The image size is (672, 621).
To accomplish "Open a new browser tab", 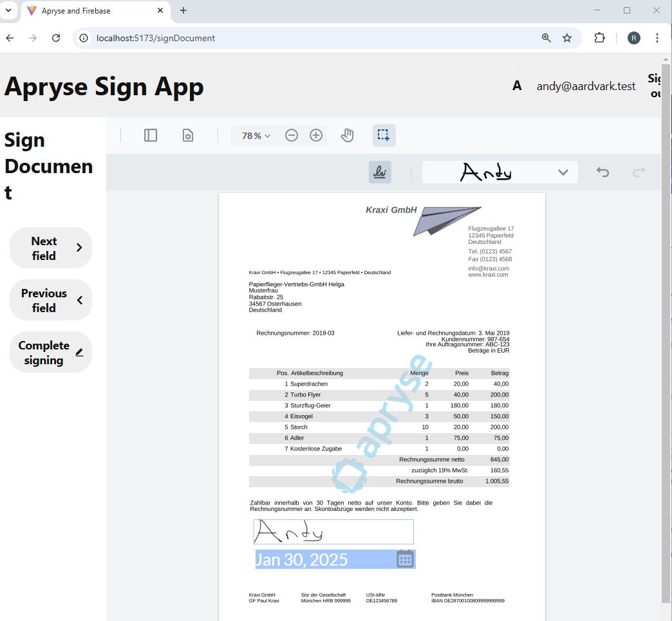I will click(183, 10).
